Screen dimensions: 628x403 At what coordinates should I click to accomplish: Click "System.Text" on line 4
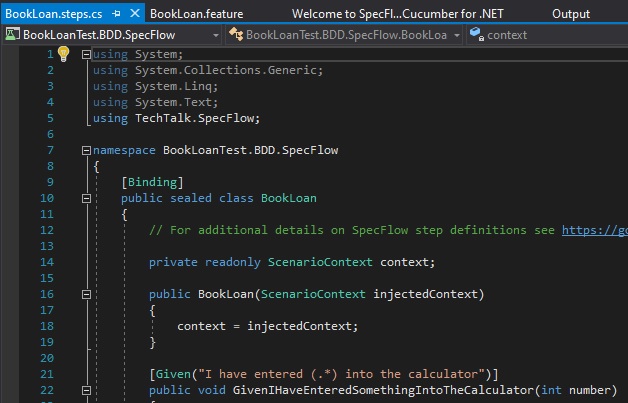pyautogui.click(x=174, y=102)
